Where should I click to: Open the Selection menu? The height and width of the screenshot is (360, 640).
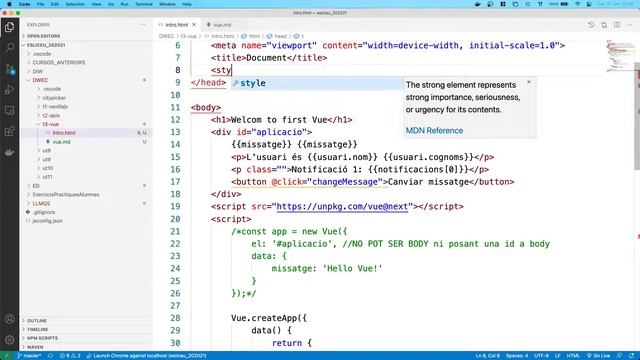coord(75,4)
